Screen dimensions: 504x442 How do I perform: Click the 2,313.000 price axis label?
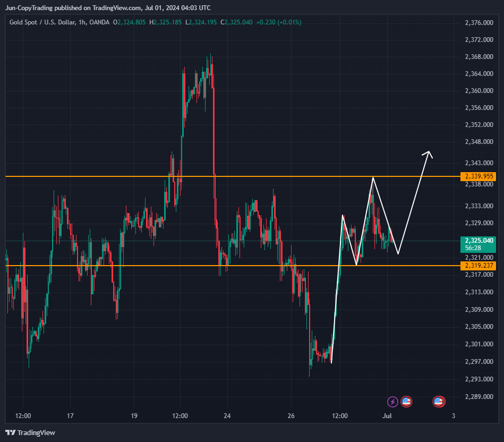[479, 292]
